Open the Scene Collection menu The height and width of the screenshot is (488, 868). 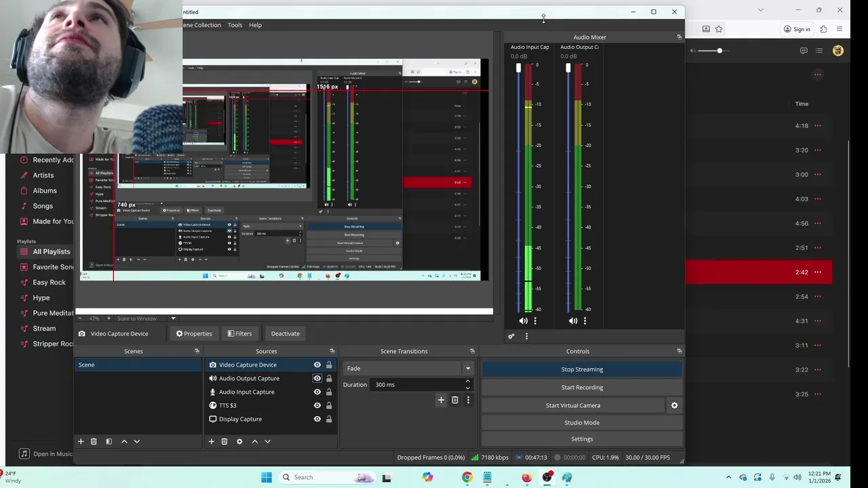[202, 25]
